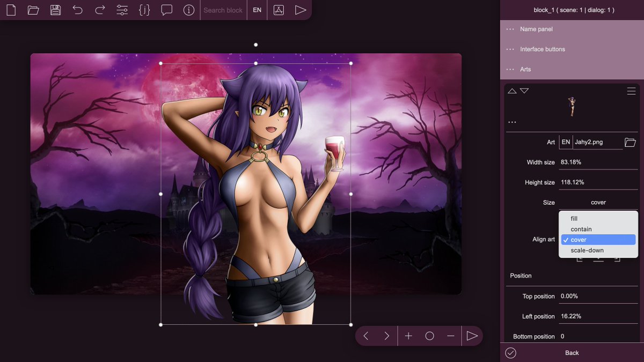Toggle the Art language EN button
Image resolution: width=644 pixels, height=362 pixels.
pos(566,142)
